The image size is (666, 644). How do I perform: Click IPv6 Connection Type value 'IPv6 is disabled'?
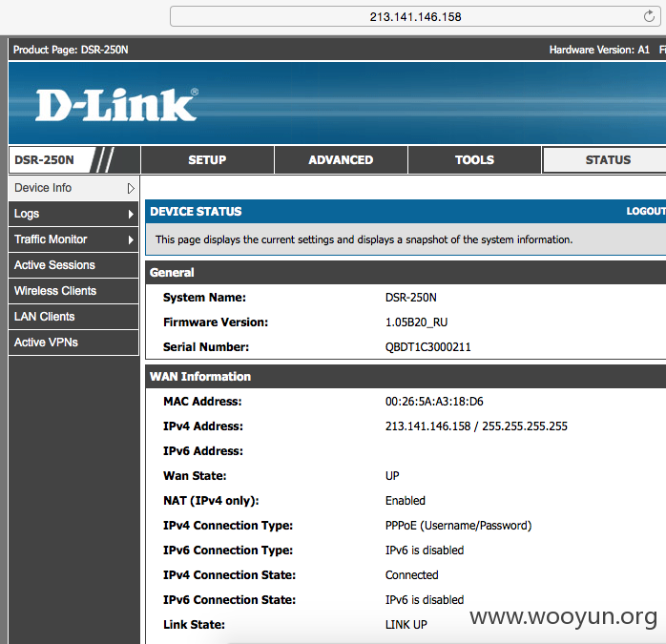point(425,551)
